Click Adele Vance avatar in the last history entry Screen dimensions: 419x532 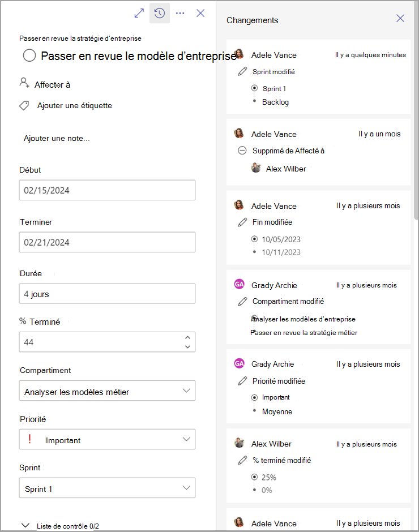[239, 522]
